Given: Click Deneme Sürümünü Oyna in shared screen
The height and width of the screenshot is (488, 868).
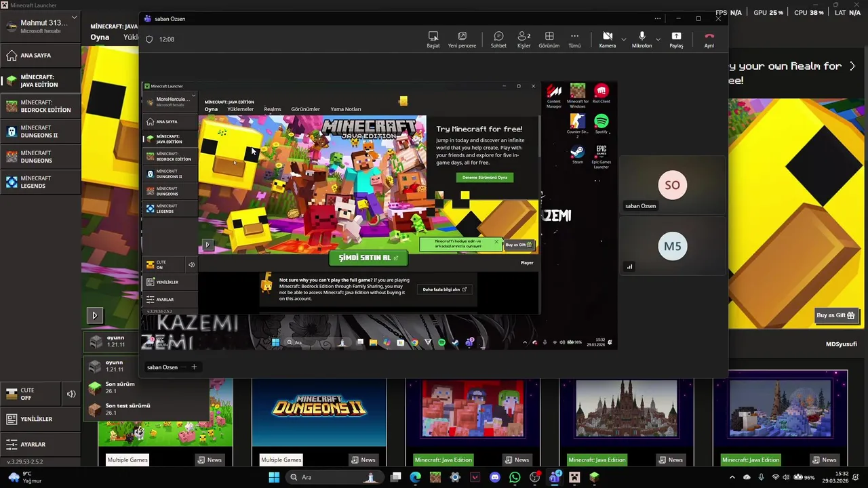Looking at the screenshot, I should click(x=484, y=178).
